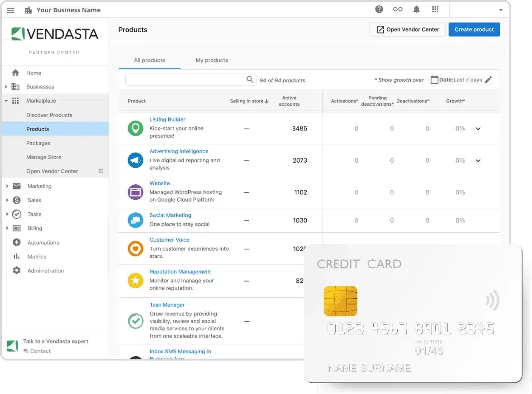Screen dimensions: 532x394
Task: Click the Open Vendor Center button
Action: 408,29
